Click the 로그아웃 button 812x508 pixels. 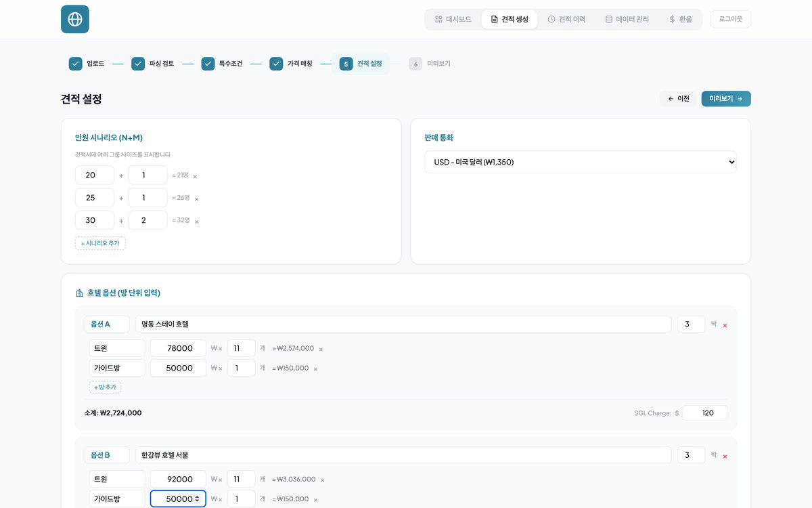[x=731, y=19]
